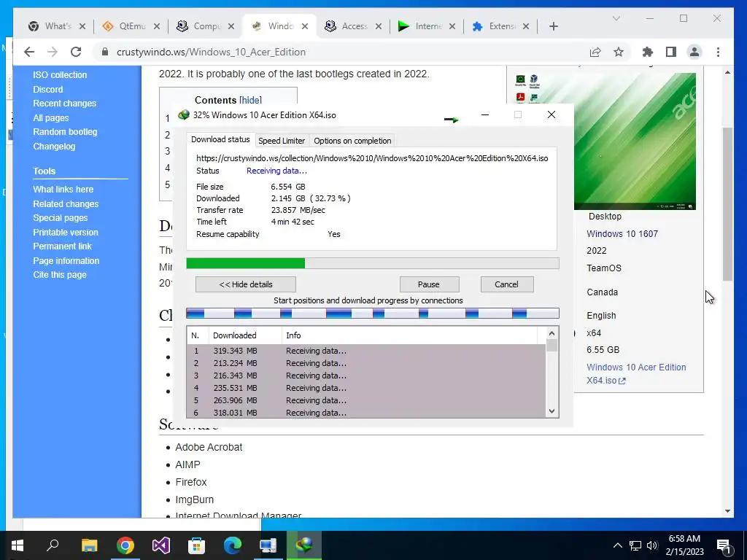
Task: Close the QtEmu tab
Action: (157, 26)
